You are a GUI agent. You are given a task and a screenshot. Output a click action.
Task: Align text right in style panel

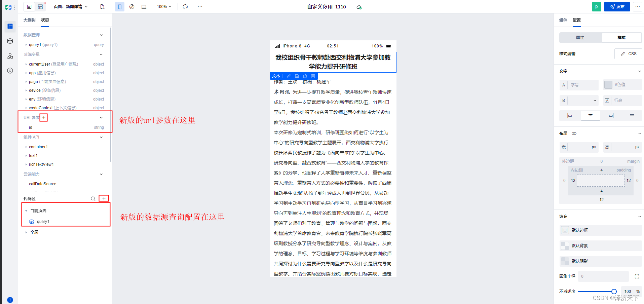pos(611,116)
